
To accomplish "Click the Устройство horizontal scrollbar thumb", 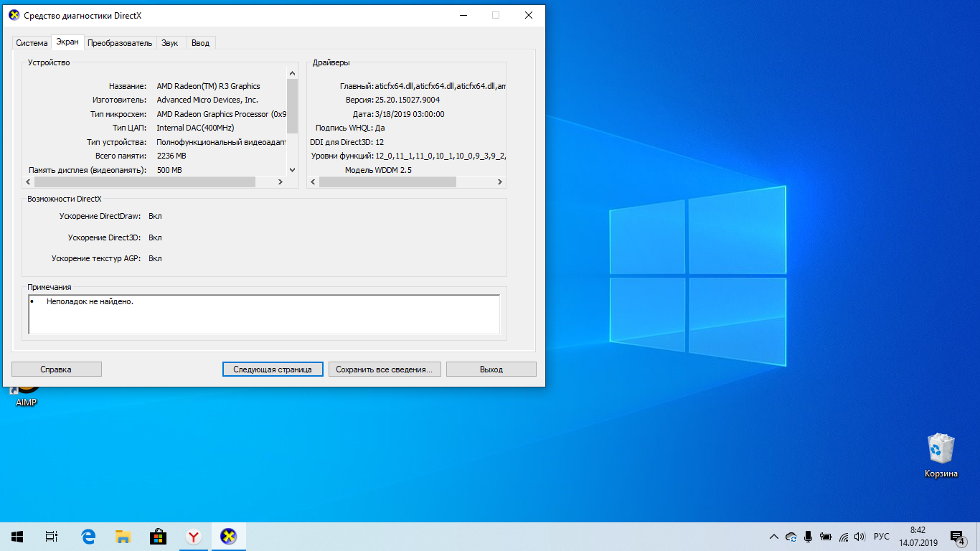I will point(145,182).
